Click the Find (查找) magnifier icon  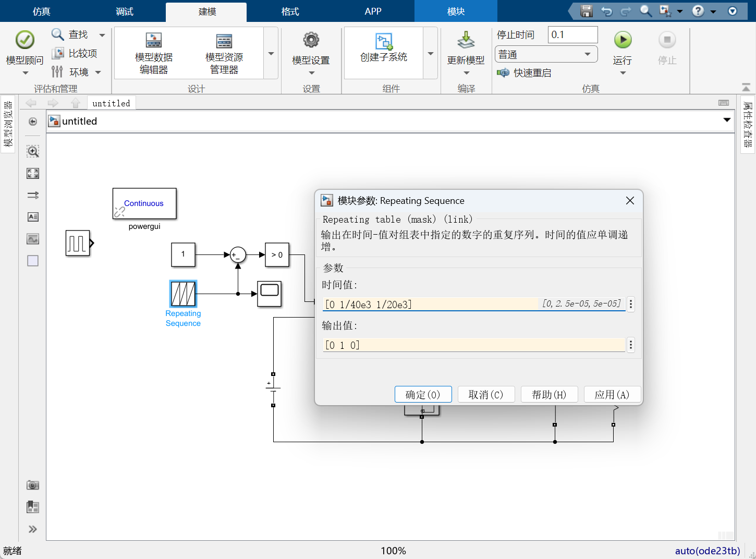coord(57,34)
